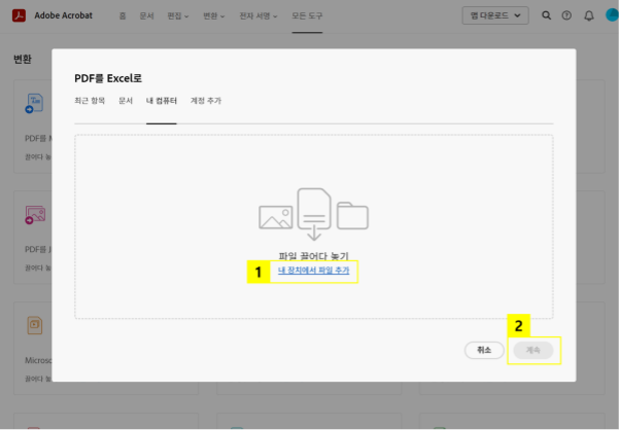Switch to the 문서 tab in dialog

(x=125, y=101)
